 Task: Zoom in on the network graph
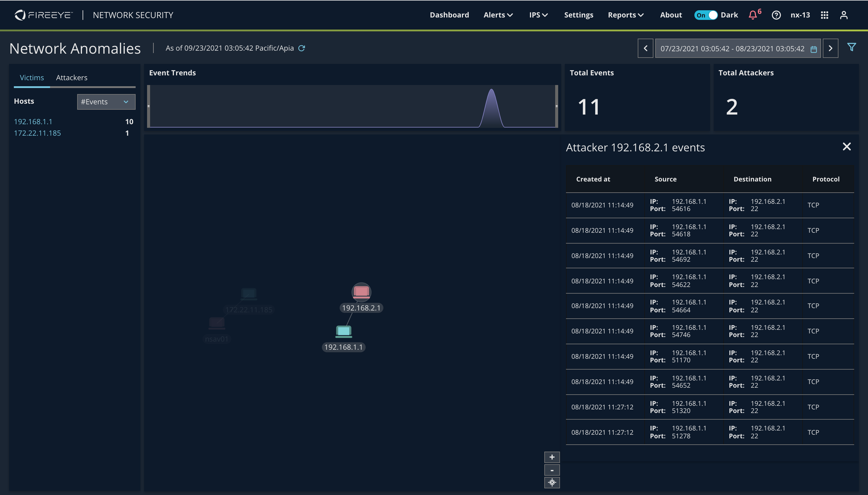click(x=552, y=457)
